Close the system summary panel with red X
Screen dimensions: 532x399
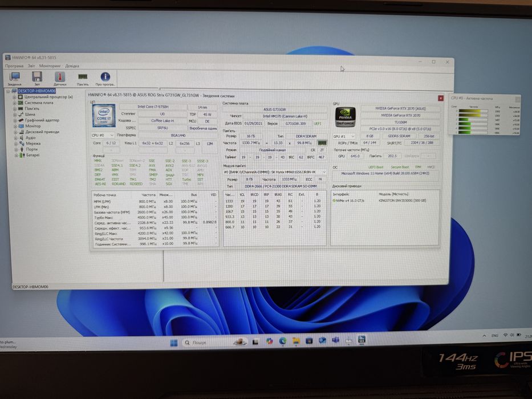pos(440,98)
